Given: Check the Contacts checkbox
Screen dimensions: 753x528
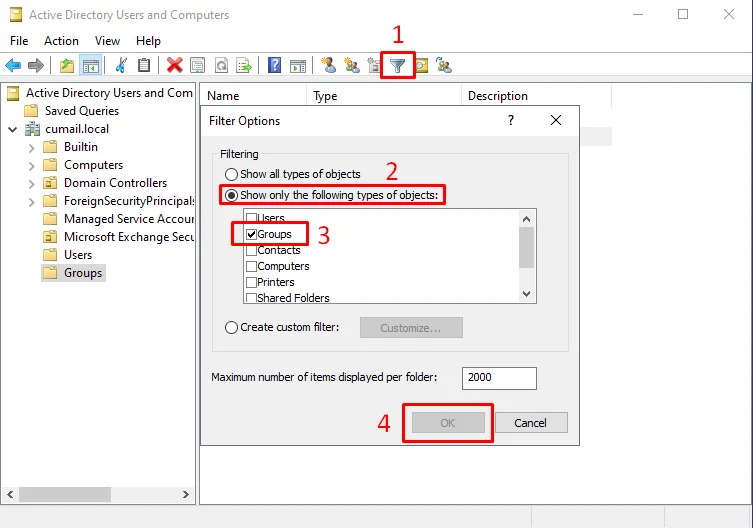Looking at the screenshot, I should pyautogui.click(x=251, y=250).
